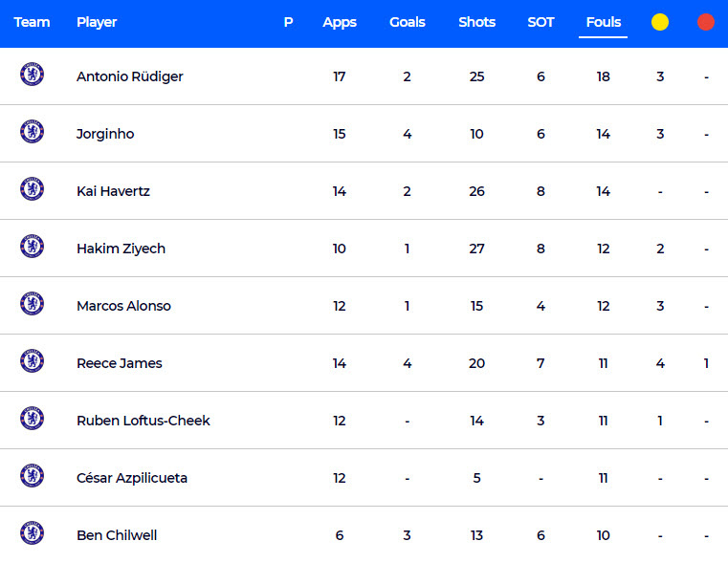
Task: Sort by Apps column header
Action: (340, 22)
